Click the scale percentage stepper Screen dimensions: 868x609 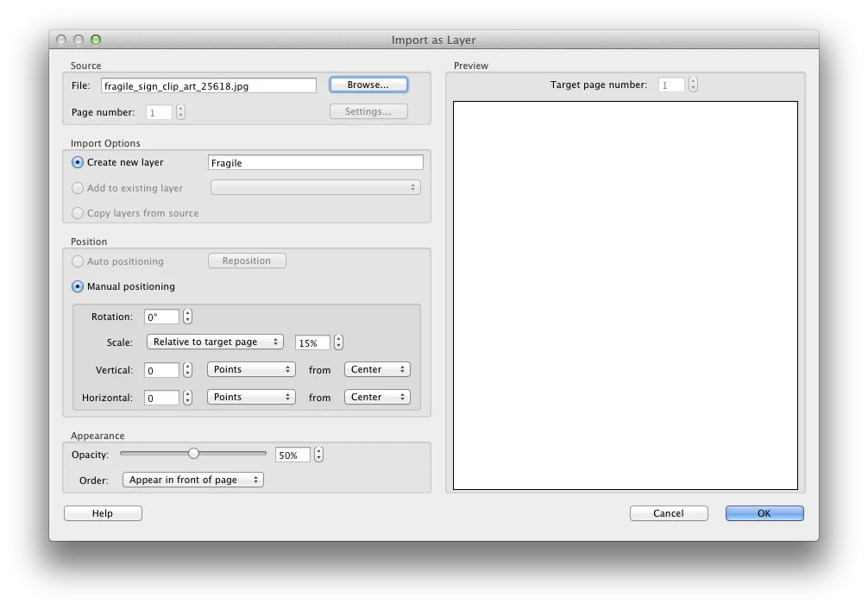(338, 342)
